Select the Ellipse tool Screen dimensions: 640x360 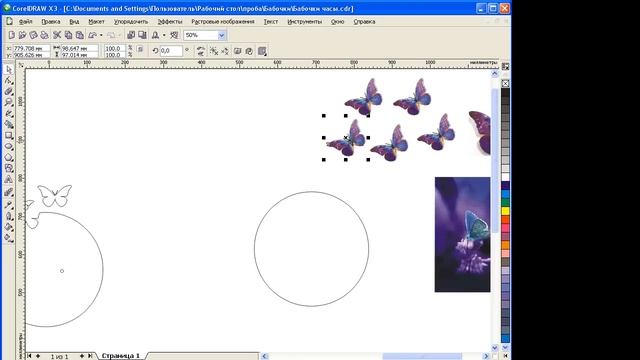point(9,147)
